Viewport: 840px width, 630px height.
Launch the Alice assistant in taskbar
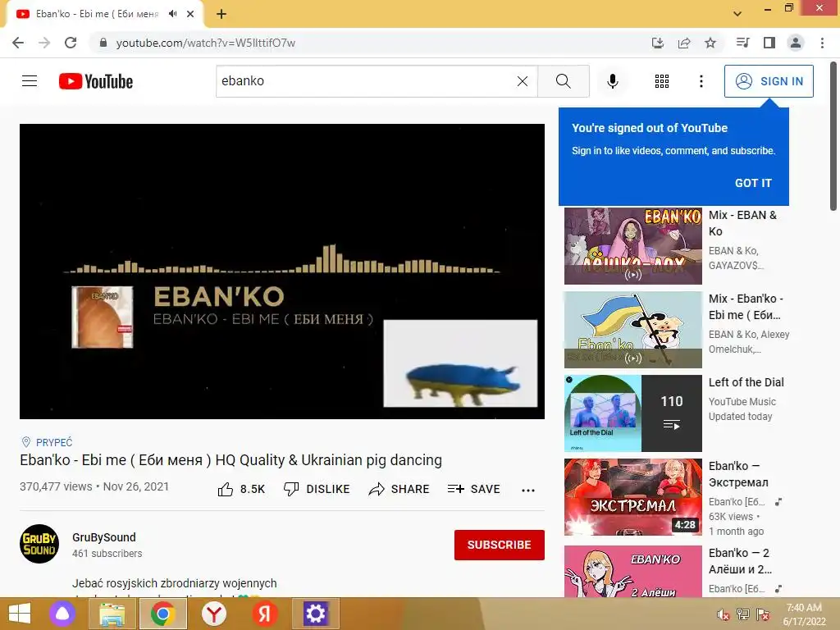(62, 614)
